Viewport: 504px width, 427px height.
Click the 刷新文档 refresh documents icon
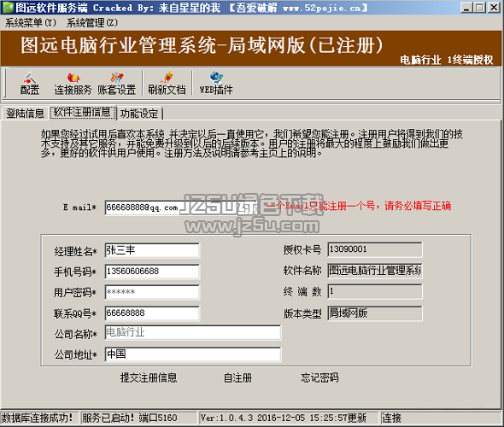click(167, 84)
